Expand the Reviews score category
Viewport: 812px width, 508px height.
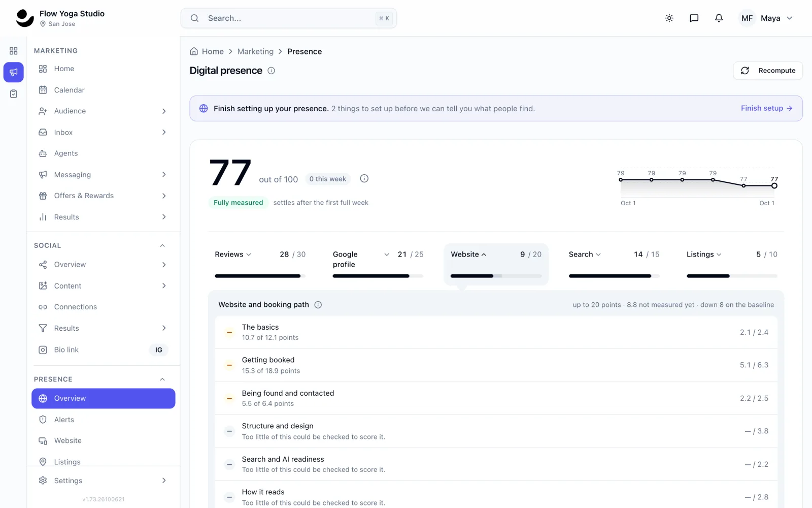(260, 264)
